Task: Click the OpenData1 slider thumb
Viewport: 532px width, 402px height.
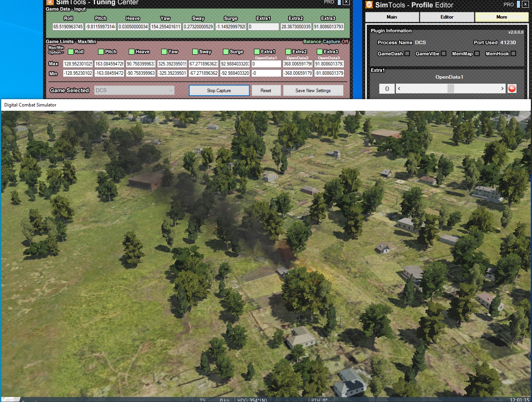Action: click(451, 89)
